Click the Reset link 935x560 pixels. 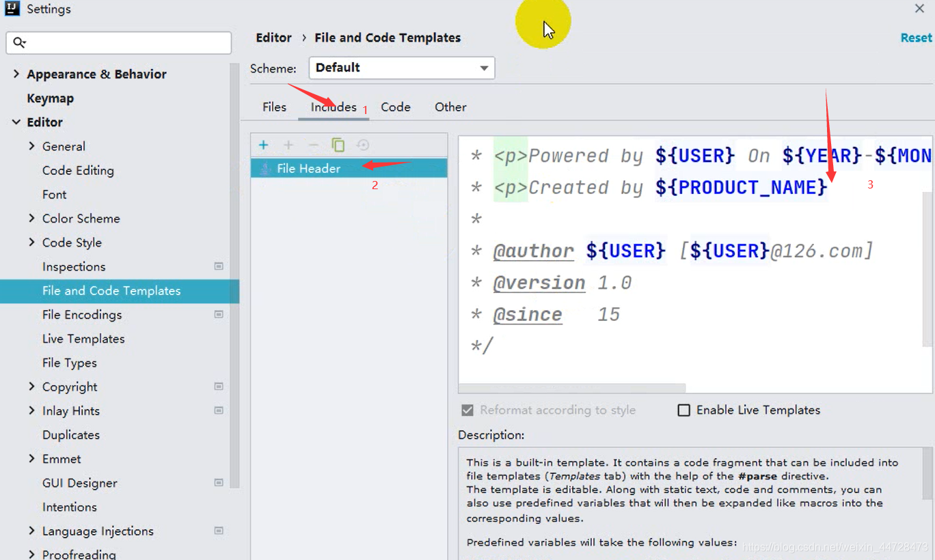tap(916, 38)
